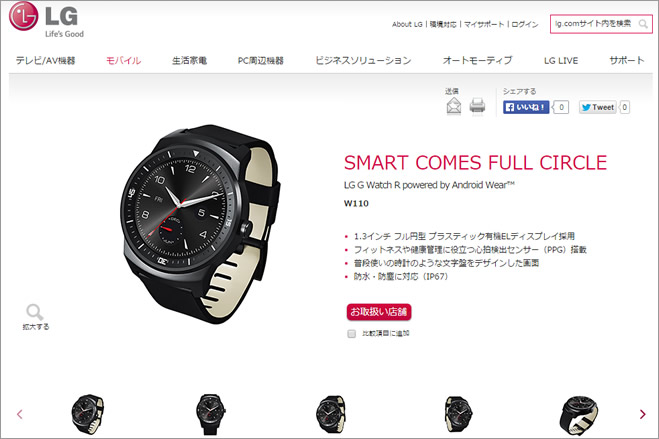Click the search magnifier in the search box
Screen dimensions: 659x439
[643, 24]
